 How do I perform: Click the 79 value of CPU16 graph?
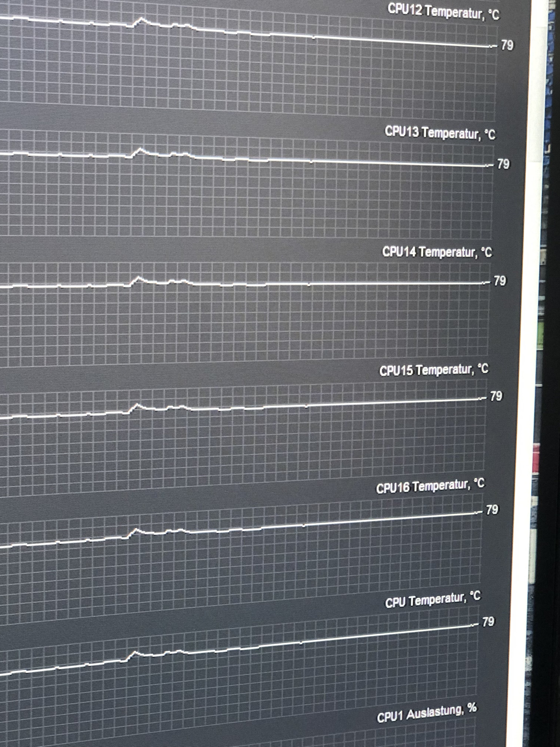492,510
